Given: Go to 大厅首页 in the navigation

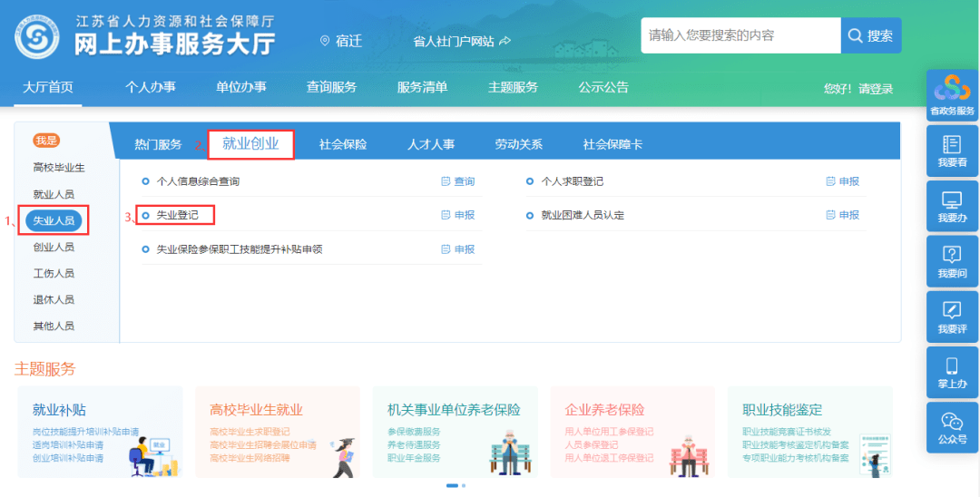Looking at the screenshot, I should (x=48, y=87).
